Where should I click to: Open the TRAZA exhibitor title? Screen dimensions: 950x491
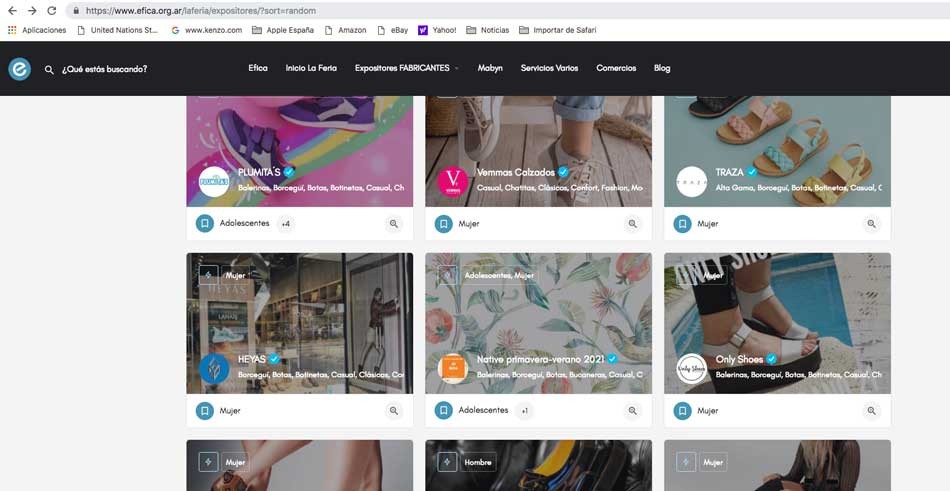tap(729, 172)
